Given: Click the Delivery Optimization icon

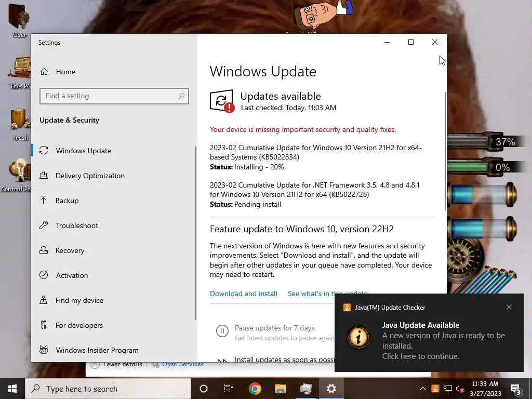Looking at the screenshot, I should [x=44, y=176].
